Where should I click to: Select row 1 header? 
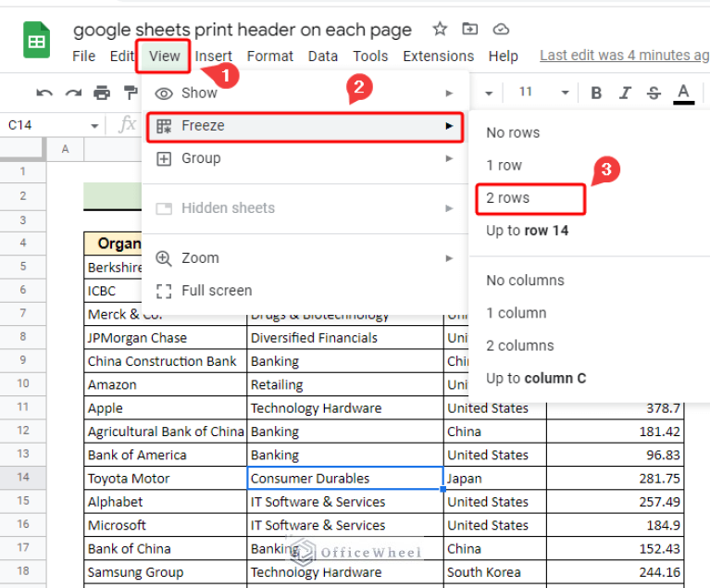coord(22,171)
